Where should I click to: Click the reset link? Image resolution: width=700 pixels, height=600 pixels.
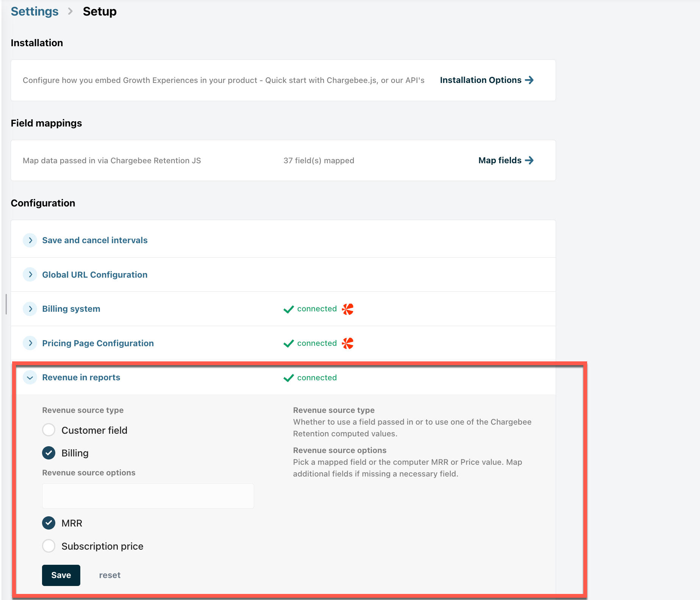[x=110, y=575]
